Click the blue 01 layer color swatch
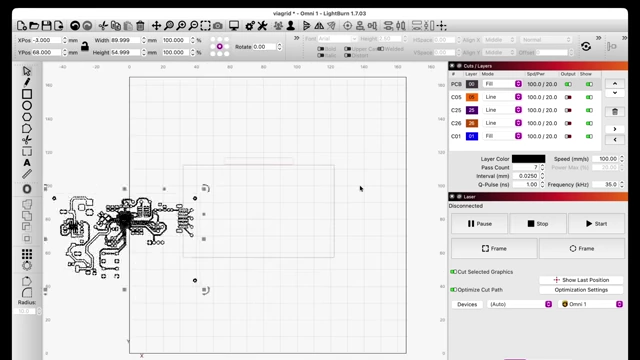Screen dimensions: 640x360 click(x=472, y=136)
